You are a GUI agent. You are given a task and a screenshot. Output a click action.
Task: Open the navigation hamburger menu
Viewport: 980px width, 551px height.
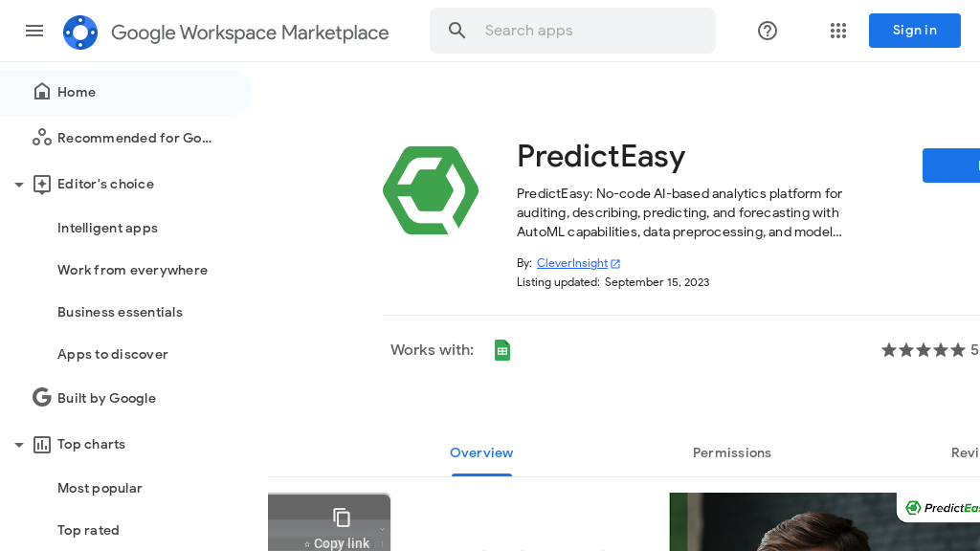pyautogui.click(x=34, y=31)
